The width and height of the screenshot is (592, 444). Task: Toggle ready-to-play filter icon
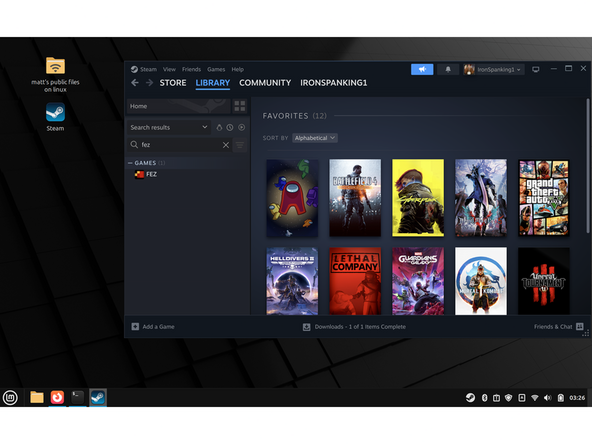242,128
